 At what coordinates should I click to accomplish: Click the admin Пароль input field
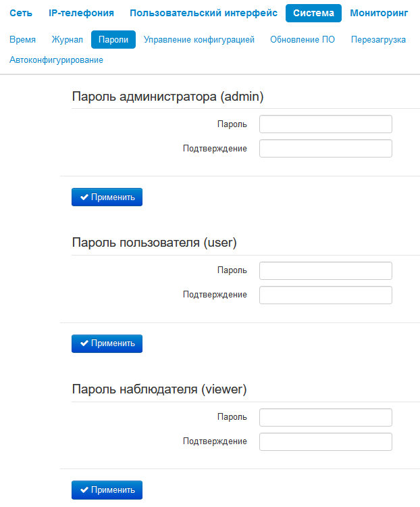coord(325,124)
